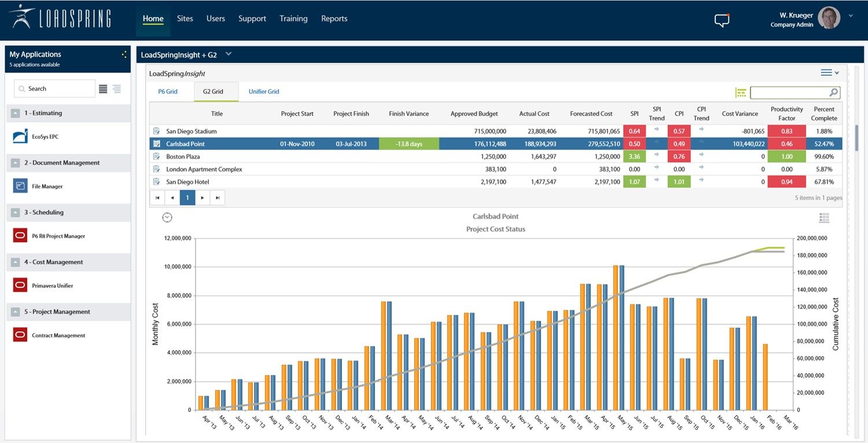
Task: Click the notifications chat bubble in the header
Action: pos(722,19)
